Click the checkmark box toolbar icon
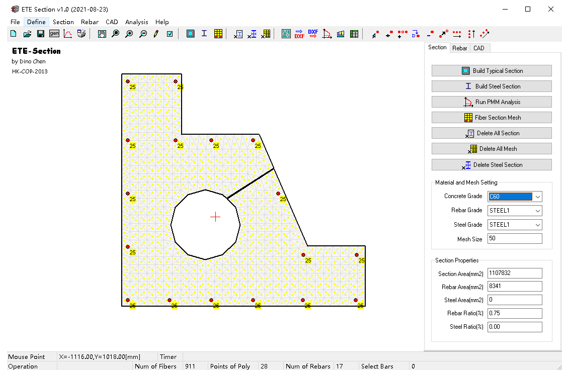This screenshot has width=574, height=380. 170,34
